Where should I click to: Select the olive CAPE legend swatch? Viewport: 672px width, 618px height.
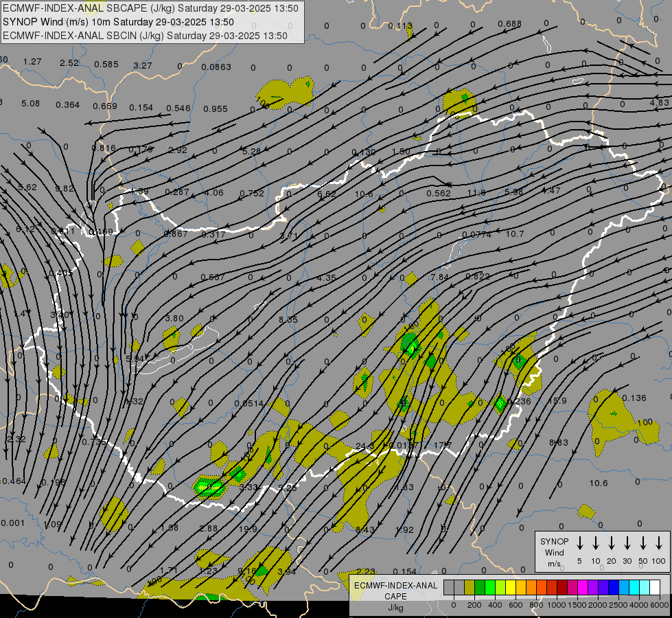point(470,588)
